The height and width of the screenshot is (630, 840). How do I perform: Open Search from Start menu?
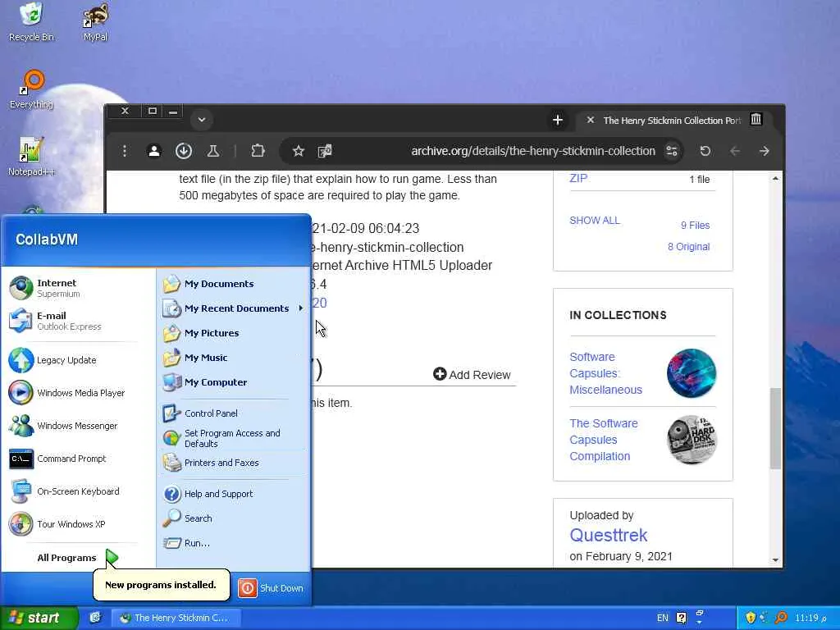pos(234,518)
